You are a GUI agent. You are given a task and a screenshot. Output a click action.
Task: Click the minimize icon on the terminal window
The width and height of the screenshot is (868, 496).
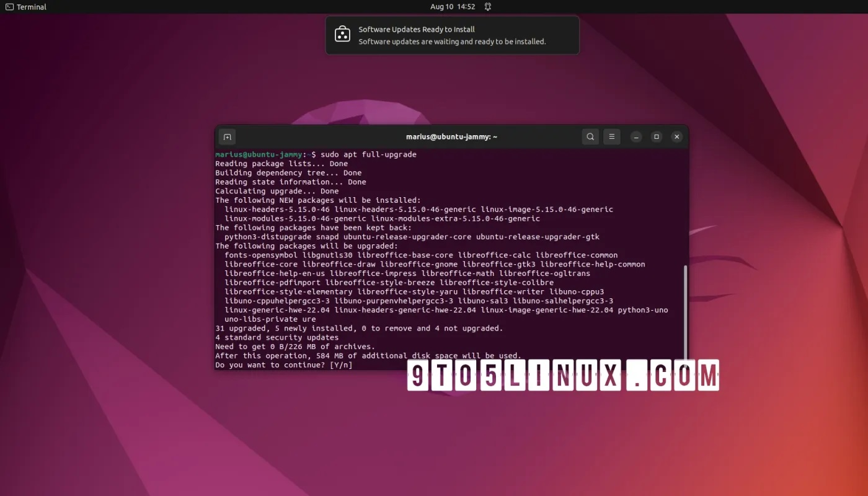(x=636, y=136)
